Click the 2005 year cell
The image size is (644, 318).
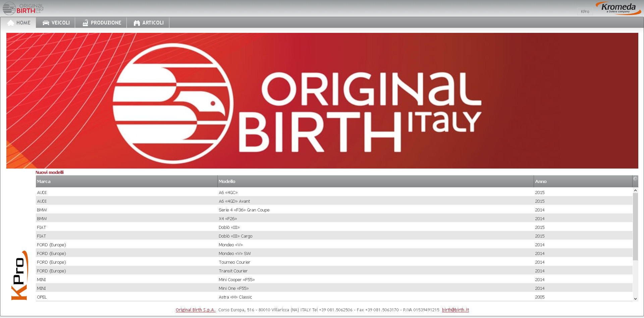coord(540,297)
